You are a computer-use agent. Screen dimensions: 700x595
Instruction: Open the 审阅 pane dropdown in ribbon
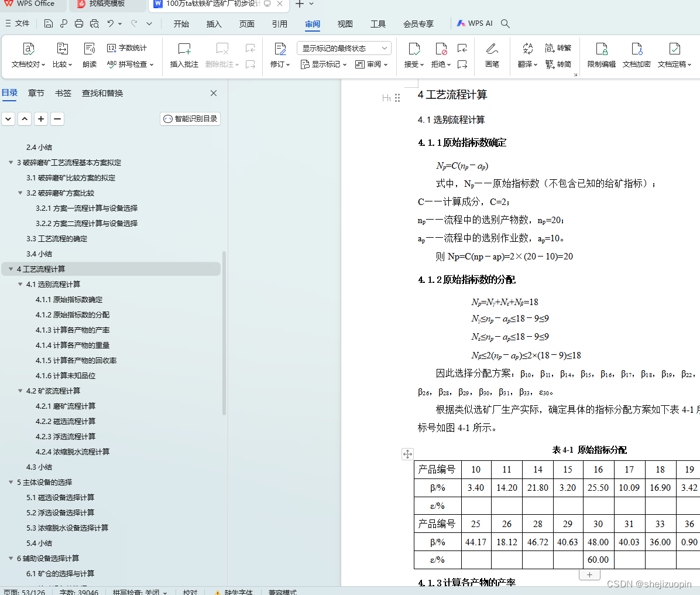point(372,64)
